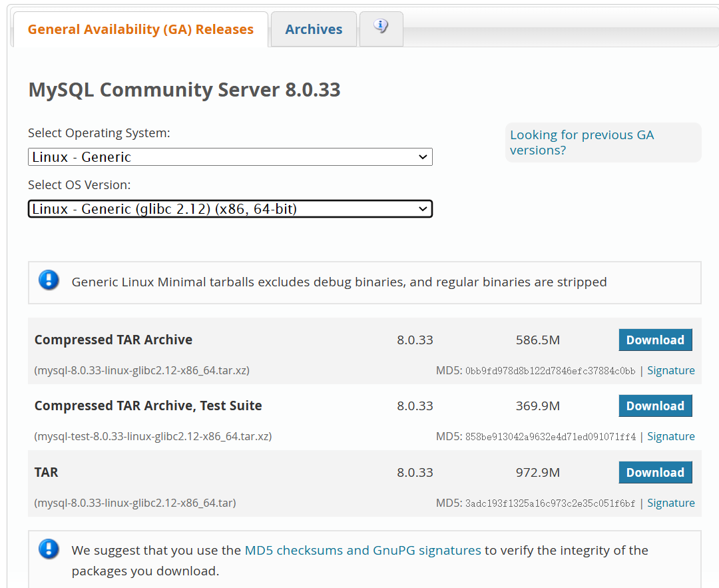
Task: Click the mysql-8.0.33 glibc2.12 .tar filename
Action: (135, 503)
